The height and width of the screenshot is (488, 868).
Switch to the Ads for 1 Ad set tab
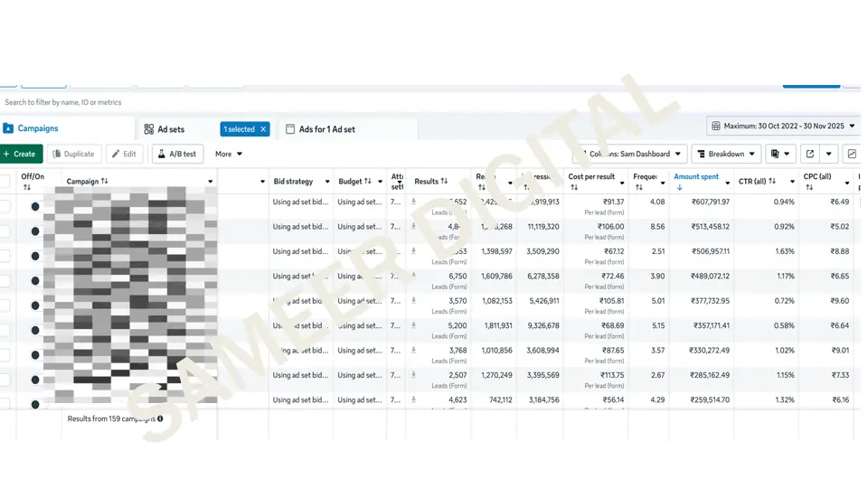click(x=325, y=129)
